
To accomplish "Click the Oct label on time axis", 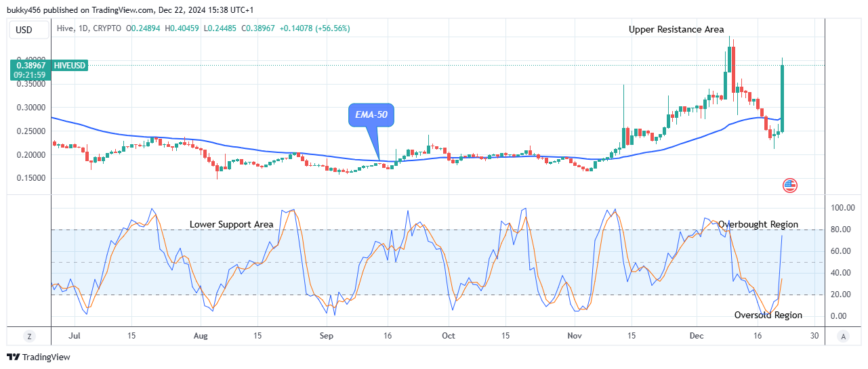I will pyautogui.click(x=447, y=336).
